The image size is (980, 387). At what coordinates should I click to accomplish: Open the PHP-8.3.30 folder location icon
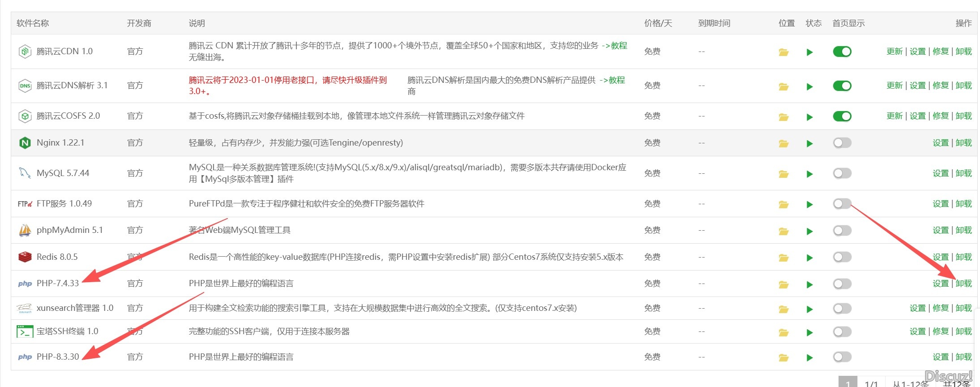pyautogui.click(x=783, y=357)
